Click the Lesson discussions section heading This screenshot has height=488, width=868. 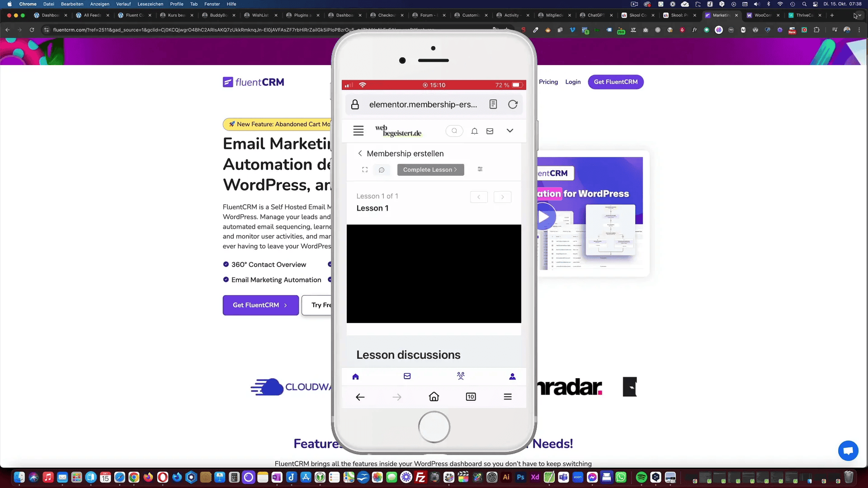point(408,355)
